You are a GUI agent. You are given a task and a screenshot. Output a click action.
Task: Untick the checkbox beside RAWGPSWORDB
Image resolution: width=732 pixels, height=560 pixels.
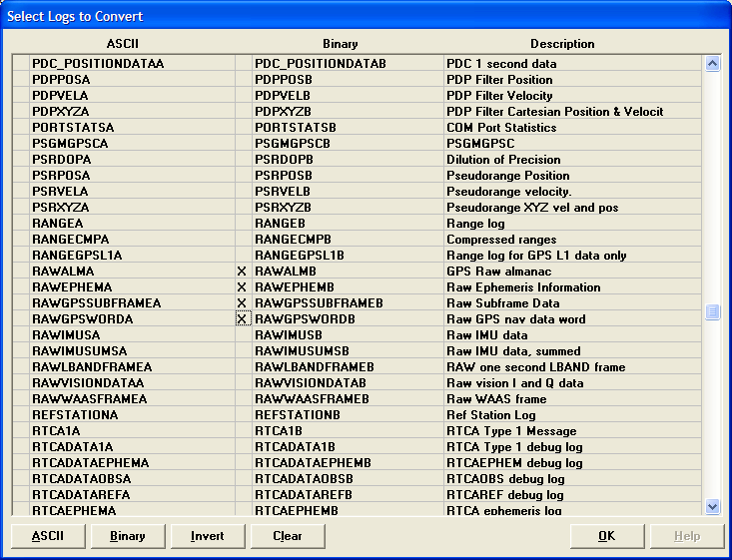(242, 319)
